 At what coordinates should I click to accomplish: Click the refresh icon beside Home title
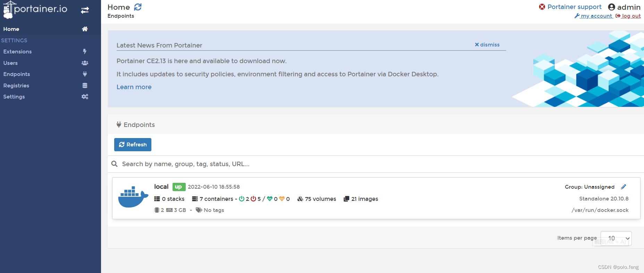pyautogui.click(x=138, y=7)
